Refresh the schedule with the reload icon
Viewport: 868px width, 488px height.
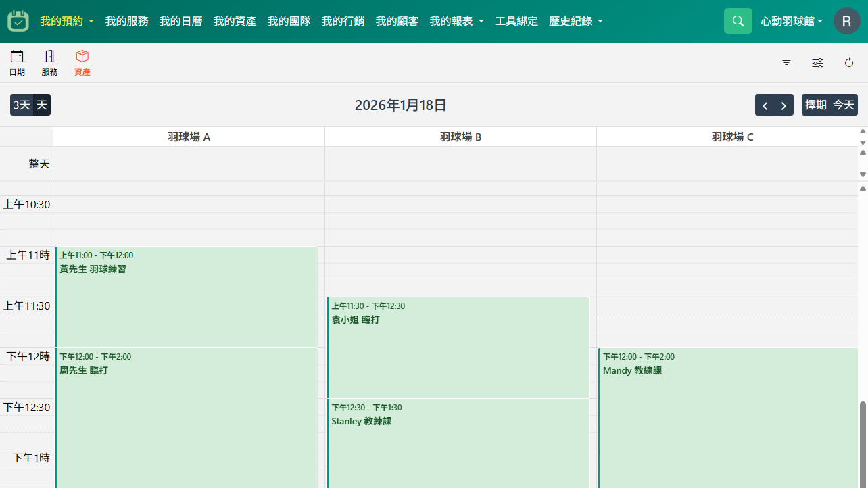pyautogui.click(x=849, y=62)
